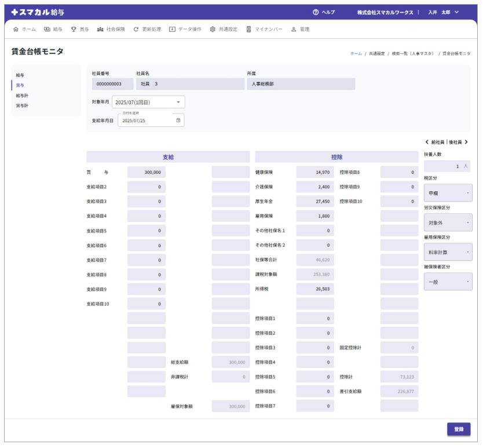483x448 pixels.
Task: Go to the 前社員 previous employee
Action: coord(434,142)
